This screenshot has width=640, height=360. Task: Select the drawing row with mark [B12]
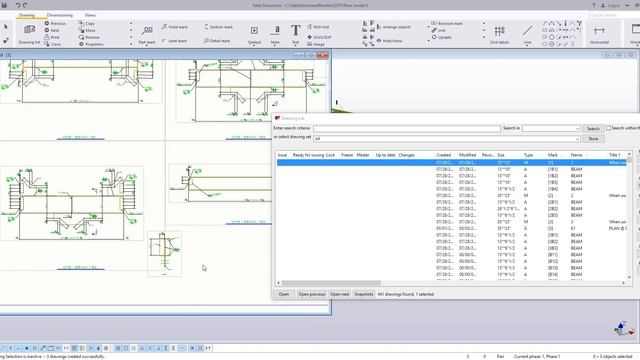(x=452, y=261)
